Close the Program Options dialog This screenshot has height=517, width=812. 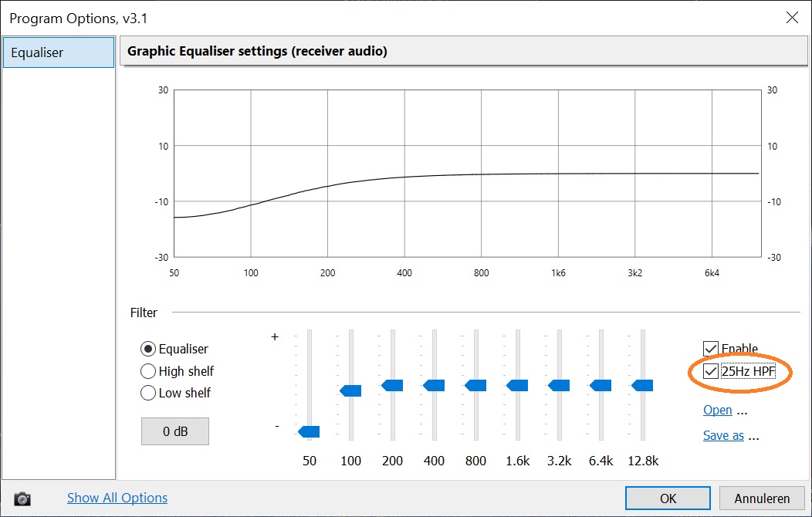791,18
